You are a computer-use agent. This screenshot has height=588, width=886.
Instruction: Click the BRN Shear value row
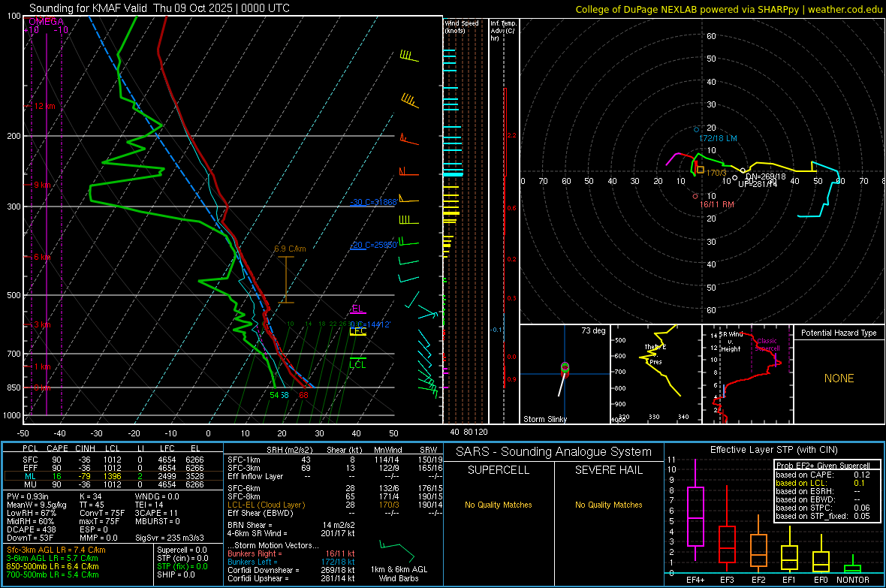point(291,525)
